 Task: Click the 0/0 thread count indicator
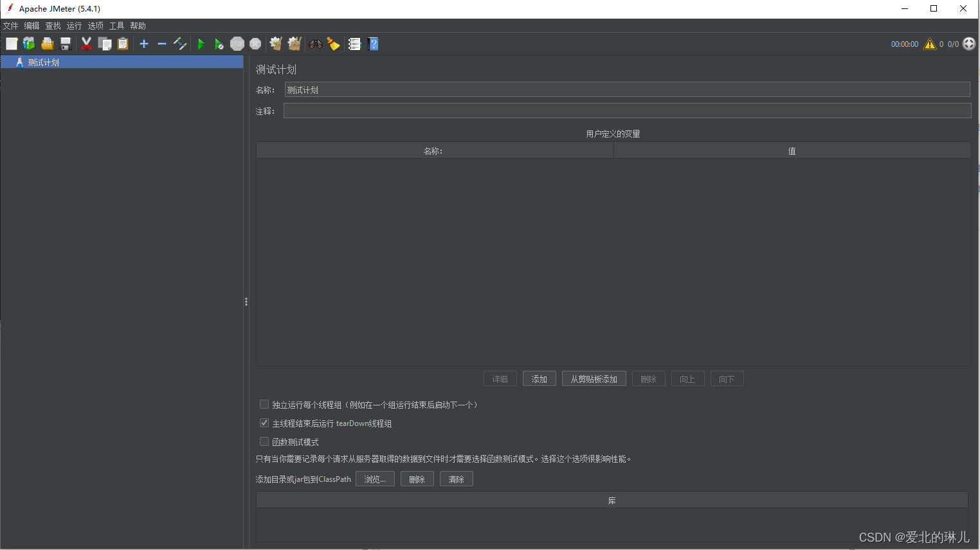click(953, 44)
